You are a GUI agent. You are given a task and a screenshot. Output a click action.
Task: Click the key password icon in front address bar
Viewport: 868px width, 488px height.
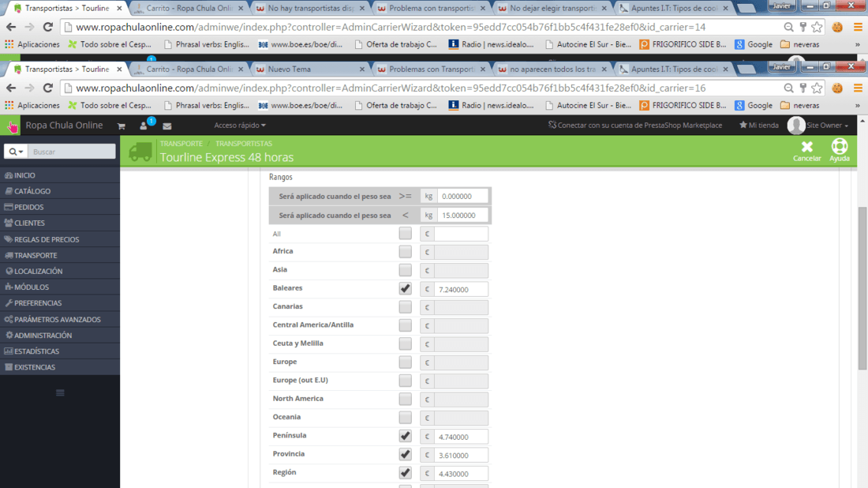pyautogui.click(x=803, y=88)
